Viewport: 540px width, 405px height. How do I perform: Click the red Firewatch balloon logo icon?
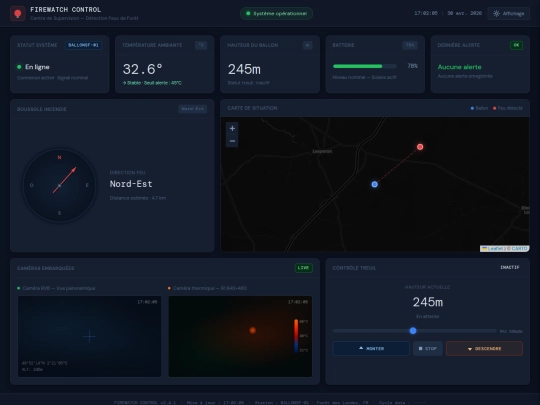point(18,13)
